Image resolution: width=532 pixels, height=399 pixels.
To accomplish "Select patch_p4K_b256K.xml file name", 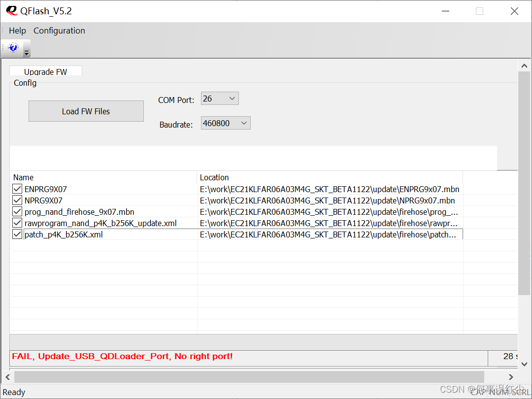I will [64, 235].
